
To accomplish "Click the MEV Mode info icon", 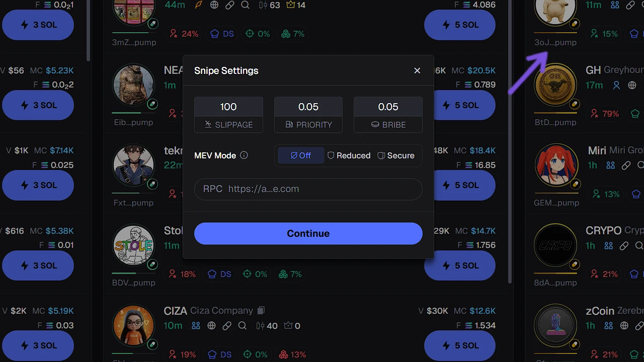I will (244, 155).
